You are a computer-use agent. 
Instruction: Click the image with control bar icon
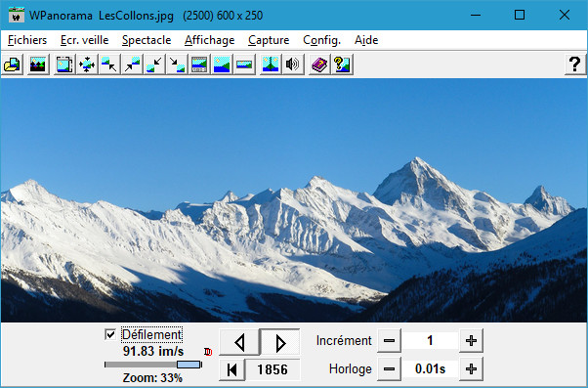pyautogui.click(x=199, y=65)
